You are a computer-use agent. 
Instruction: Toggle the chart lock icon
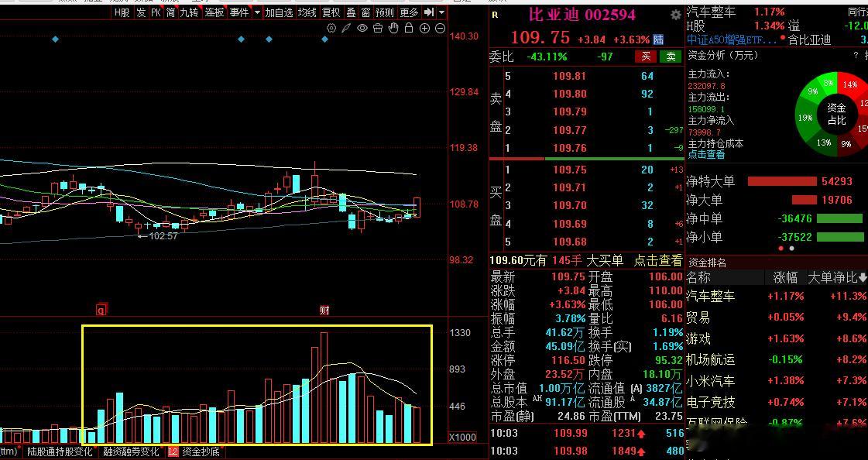point(409,28)
